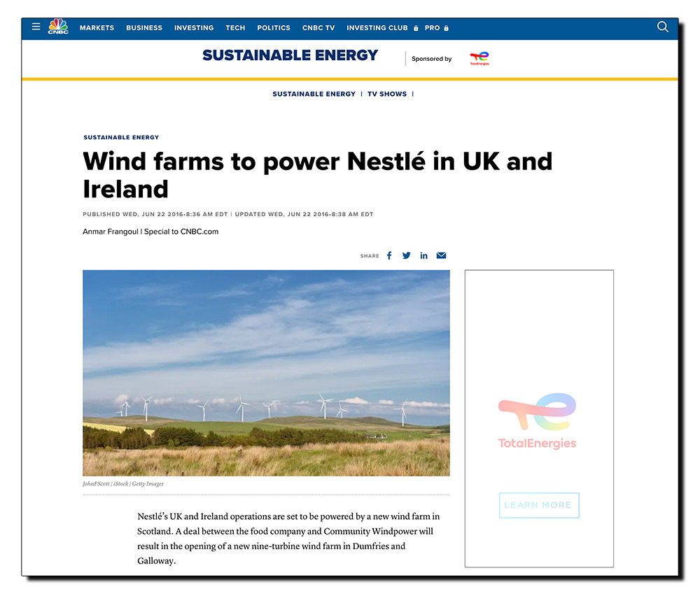This screenshot has height=594, width=700.
Task: Open the Investing menu
Action: pos(194,28)
